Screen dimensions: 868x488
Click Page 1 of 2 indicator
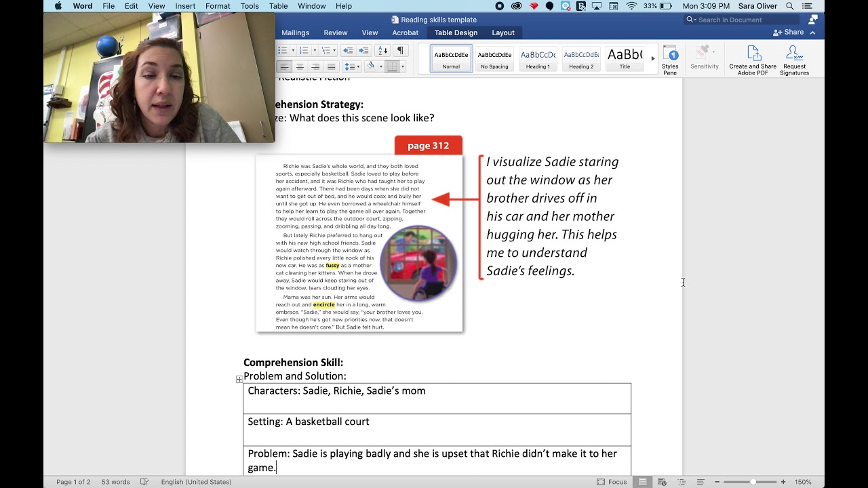(x=73, y=482)
